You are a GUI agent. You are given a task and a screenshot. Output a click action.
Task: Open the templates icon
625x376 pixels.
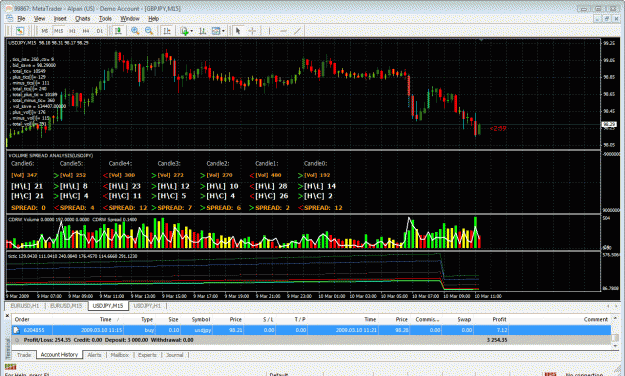click(x=216, y=31)
